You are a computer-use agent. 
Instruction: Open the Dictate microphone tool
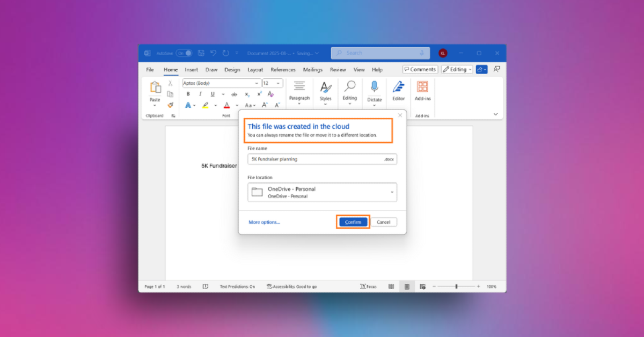[374, 87]
